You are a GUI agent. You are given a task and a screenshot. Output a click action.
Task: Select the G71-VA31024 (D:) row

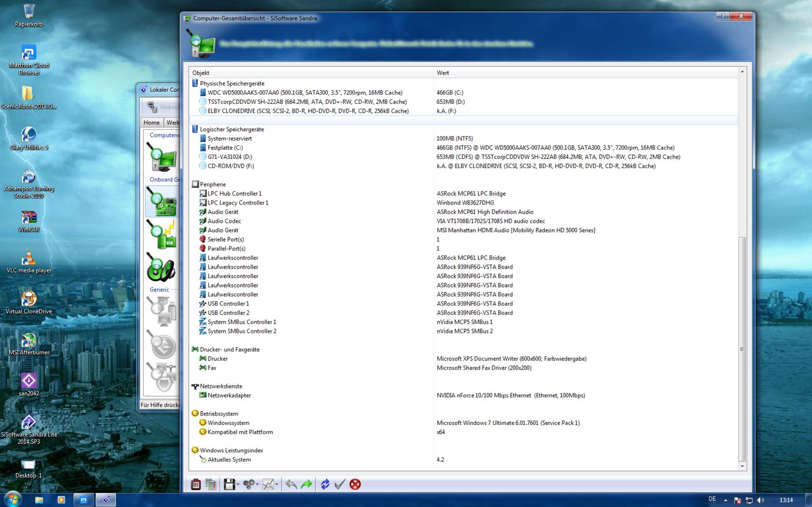tap(463, 157)
